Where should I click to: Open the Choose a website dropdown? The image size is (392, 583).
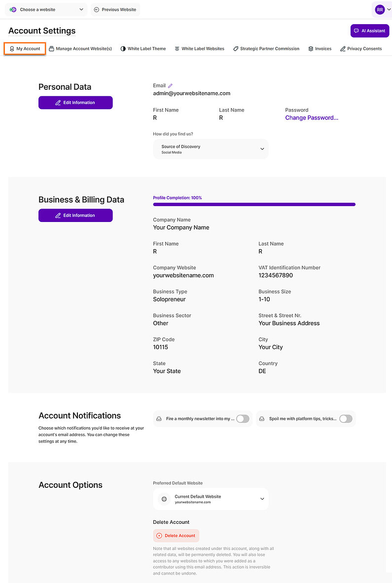[x=46, y=9]
